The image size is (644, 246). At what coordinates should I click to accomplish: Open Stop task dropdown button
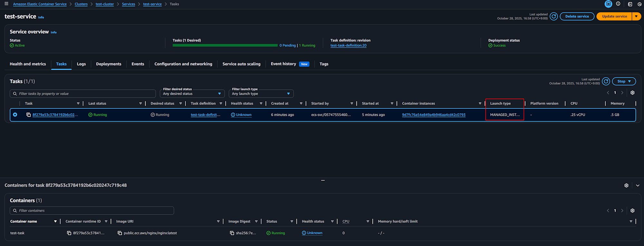click(x=624, y=81)
